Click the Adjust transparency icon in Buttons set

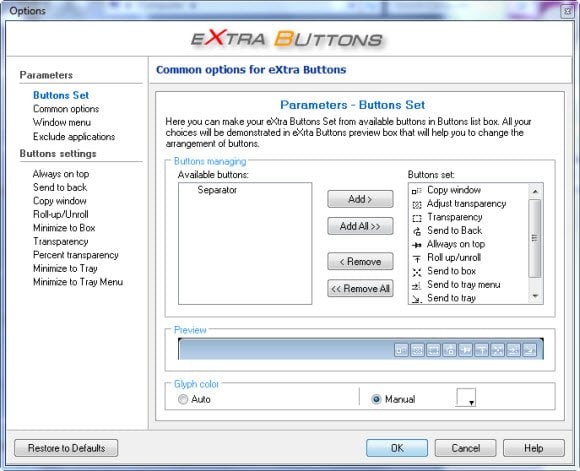click(x=417, y=204)
